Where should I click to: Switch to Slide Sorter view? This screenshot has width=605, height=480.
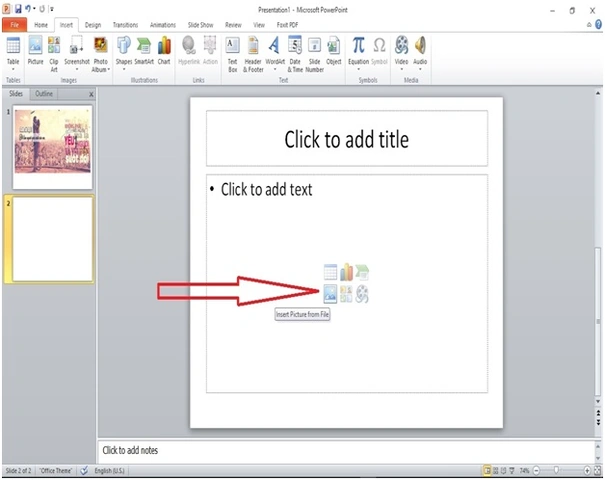(x=495, y=470)
